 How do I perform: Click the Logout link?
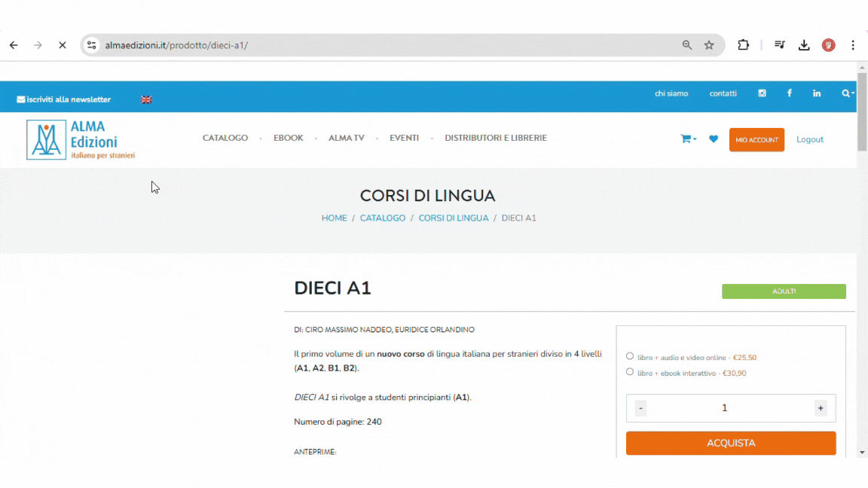tap(810, 139)
